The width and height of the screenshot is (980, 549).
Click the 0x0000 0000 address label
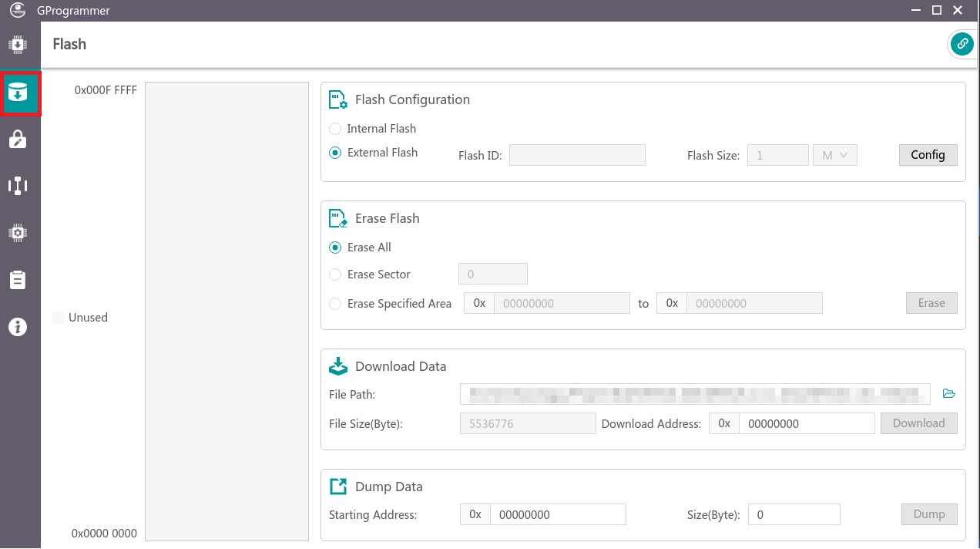[x=104, y=534]
